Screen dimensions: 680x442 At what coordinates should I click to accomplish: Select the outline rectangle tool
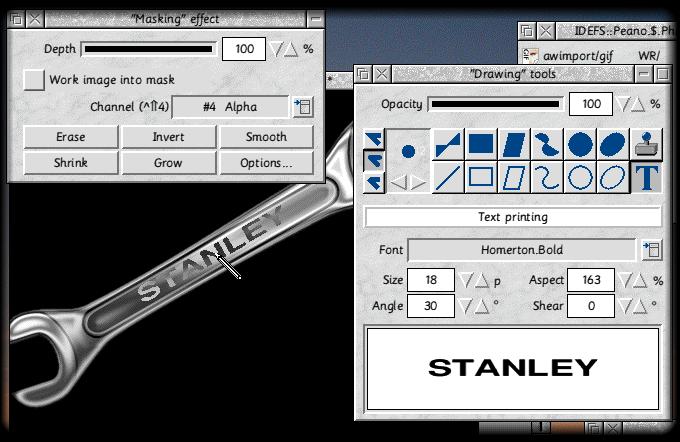point(481,177)
